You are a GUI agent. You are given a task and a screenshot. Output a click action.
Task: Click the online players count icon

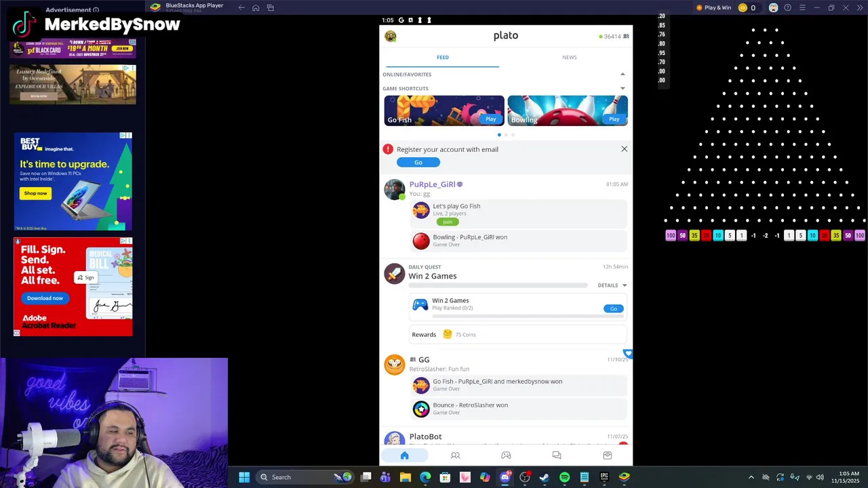pyautogui.click(x=626, y=37)
